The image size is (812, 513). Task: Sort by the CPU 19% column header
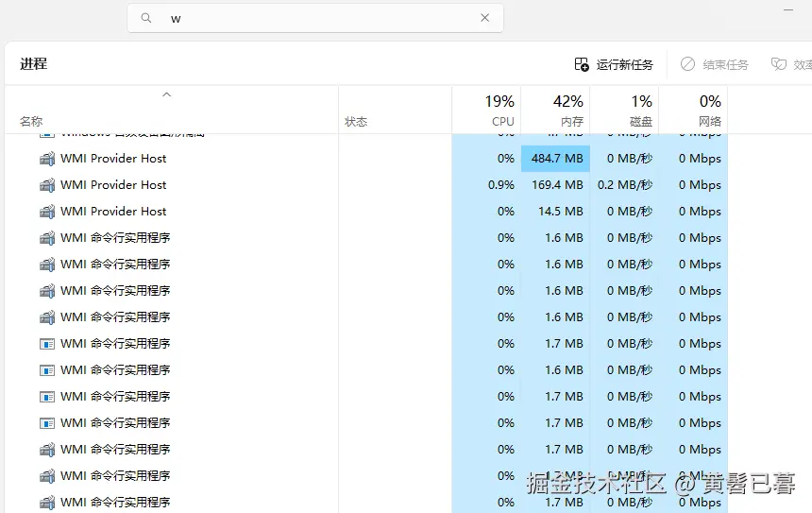[x=486, y=110]
